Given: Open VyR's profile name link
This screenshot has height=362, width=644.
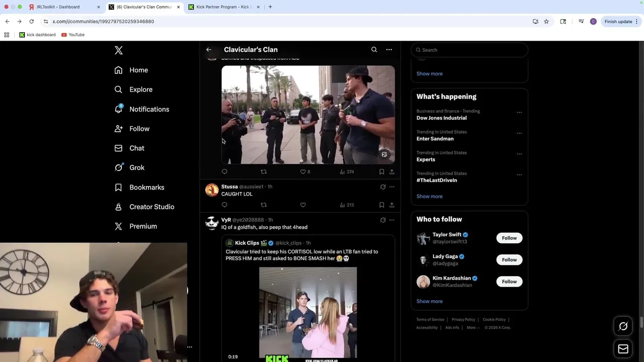Looking at the screenshot, I should (226, 220).
